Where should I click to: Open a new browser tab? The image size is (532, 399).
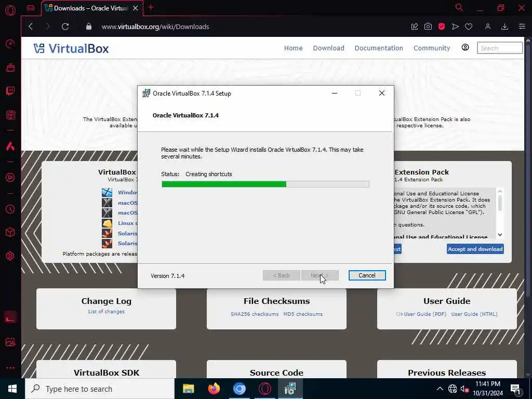(x=151, y=7)
